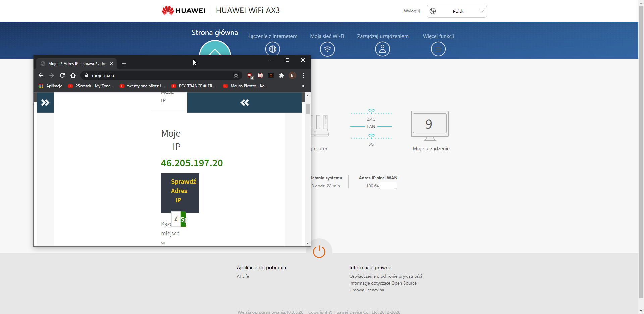Click the moje-ip.eu address bar
The image size is (644, 314).
tap(161, 75)
